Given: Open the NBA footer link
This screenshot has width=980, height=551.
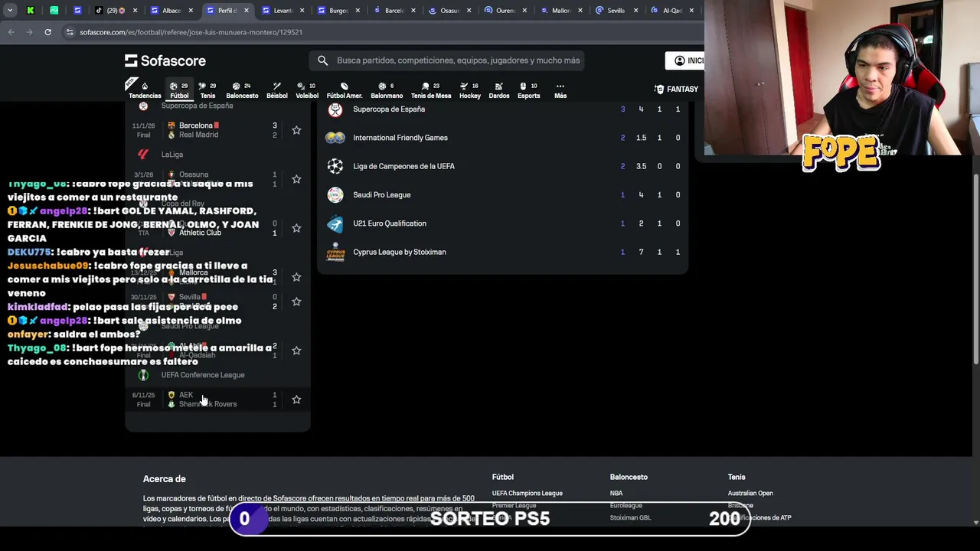Looking at the screenshot, I should point(616,494).
